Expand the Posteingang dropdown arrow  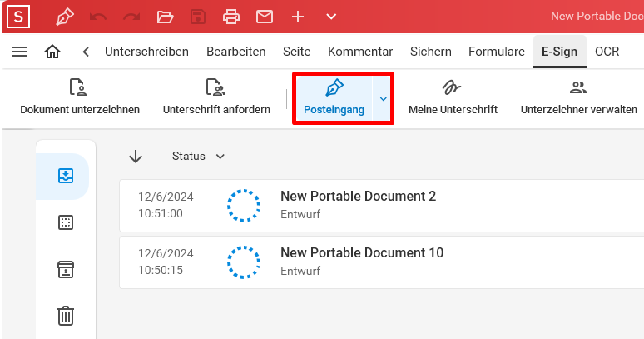[x=384, y=98]
